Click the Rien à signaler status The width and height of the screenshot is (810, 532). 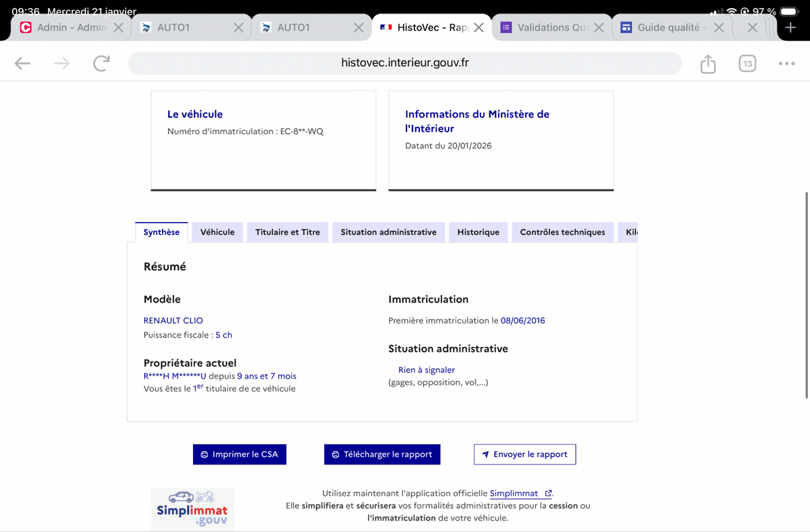[x=427, y=369]
